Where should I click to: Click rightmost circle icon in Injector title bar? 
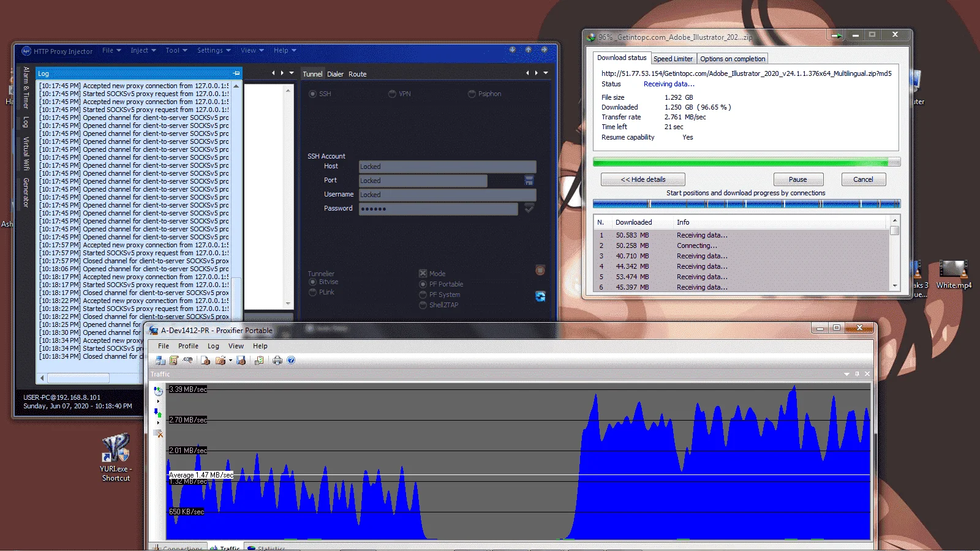click(x=544, y=50)
